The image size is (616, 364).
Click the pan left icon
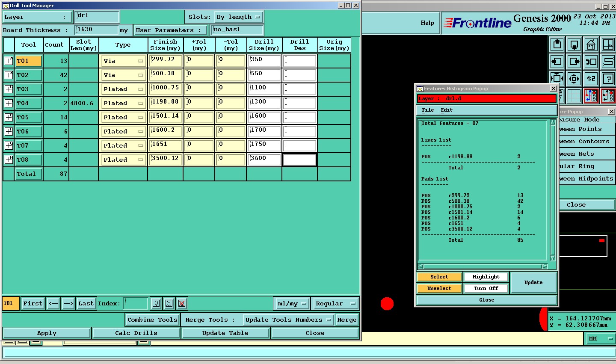[x=557, y=62]
